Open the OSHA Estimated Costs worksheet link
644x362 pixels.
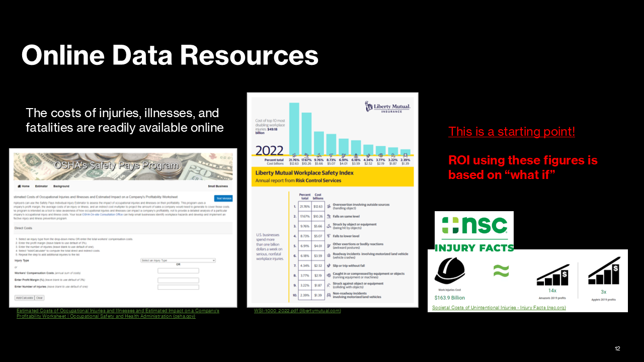pyautogui.click(x=118, y=313)
